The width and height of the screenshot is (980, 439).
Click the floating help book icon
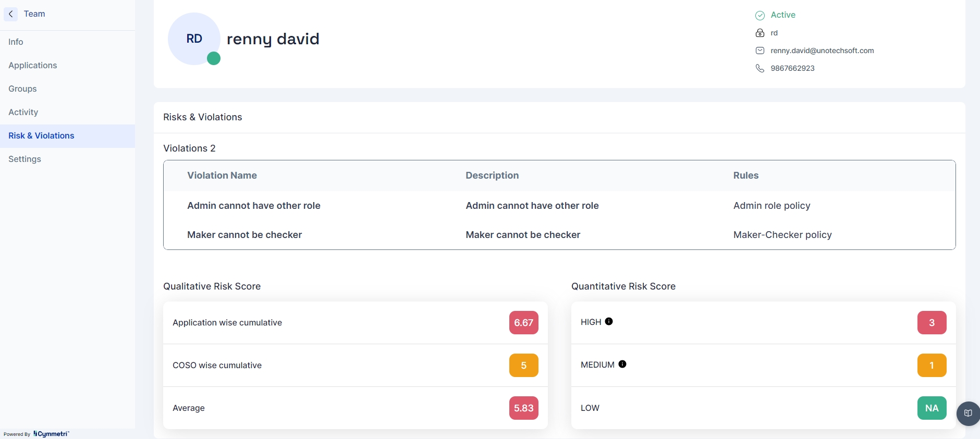click(x=968, y=413)
